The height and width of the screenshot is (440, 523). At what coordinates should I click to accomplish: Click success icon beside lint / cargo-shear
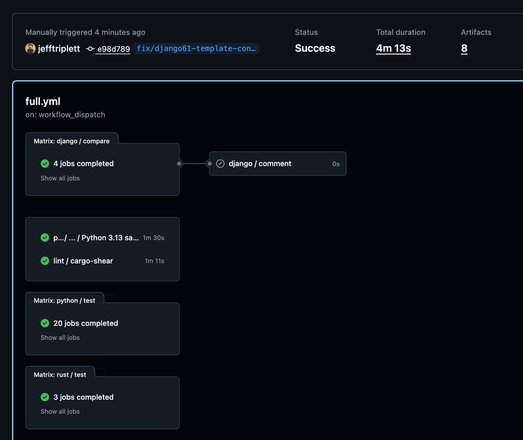point(45,261)
